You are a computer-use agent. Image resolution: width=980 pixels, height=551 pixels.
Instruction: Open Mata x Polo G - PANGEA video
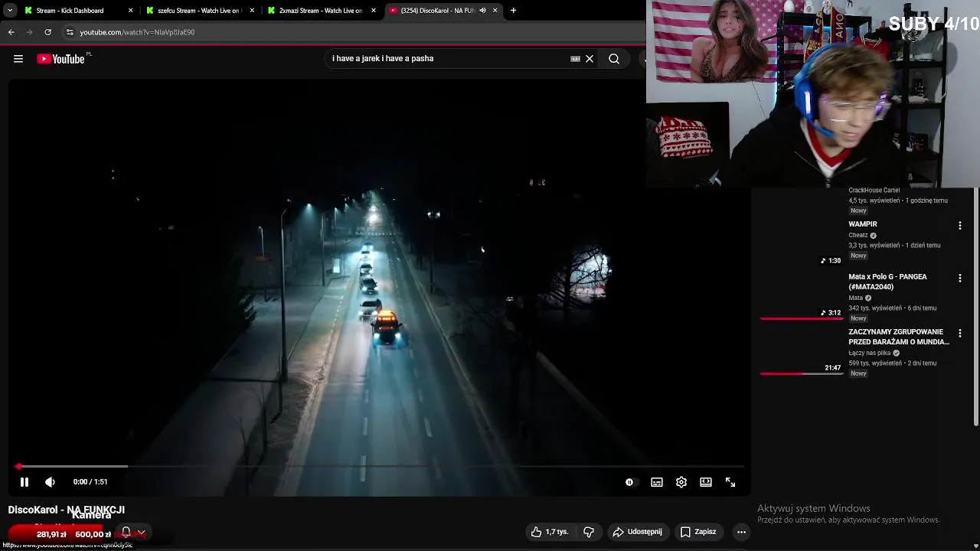tap(887, 282)
